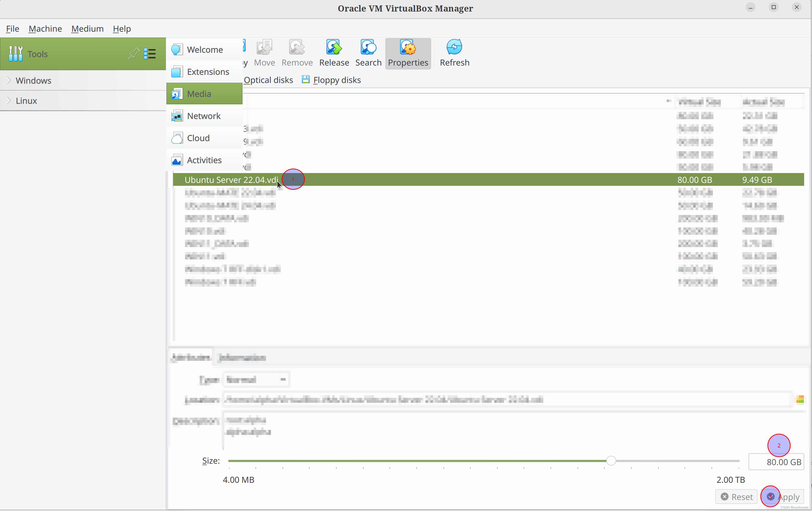Expand the Windows group
This screenshot has width=812, height=511.
[9, 80]
